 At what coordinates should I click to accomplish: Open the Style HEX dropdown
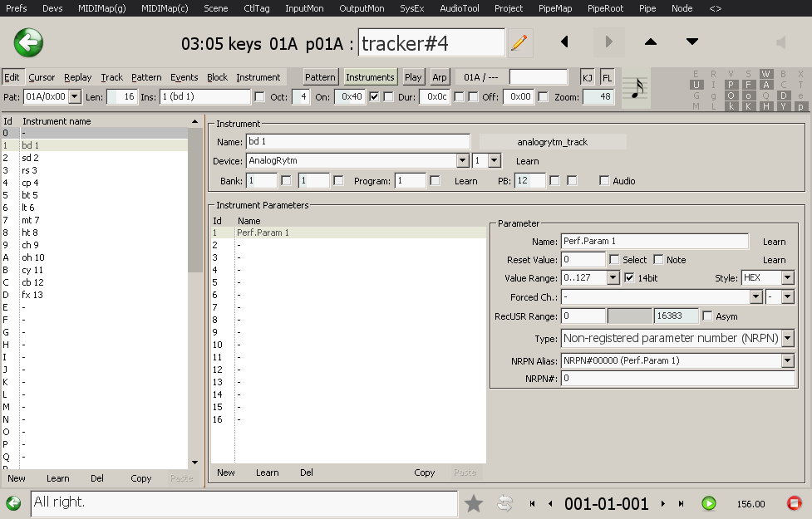point(787,278)
